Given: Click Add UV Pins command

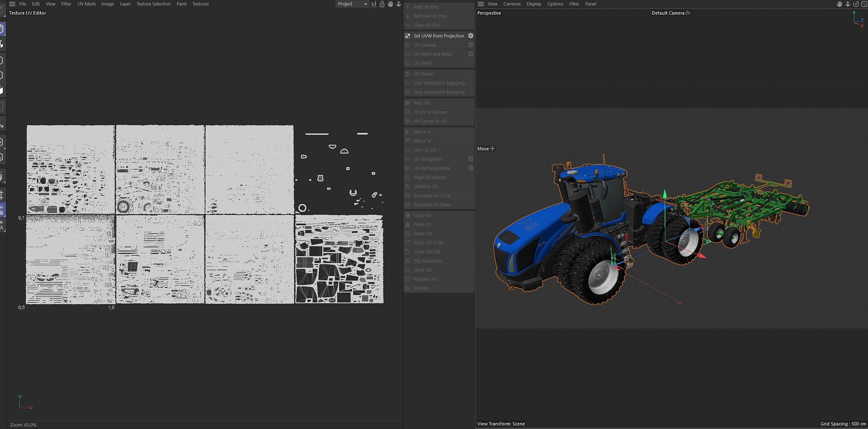Looking at the screenshot, I should (x=439, y=7).
